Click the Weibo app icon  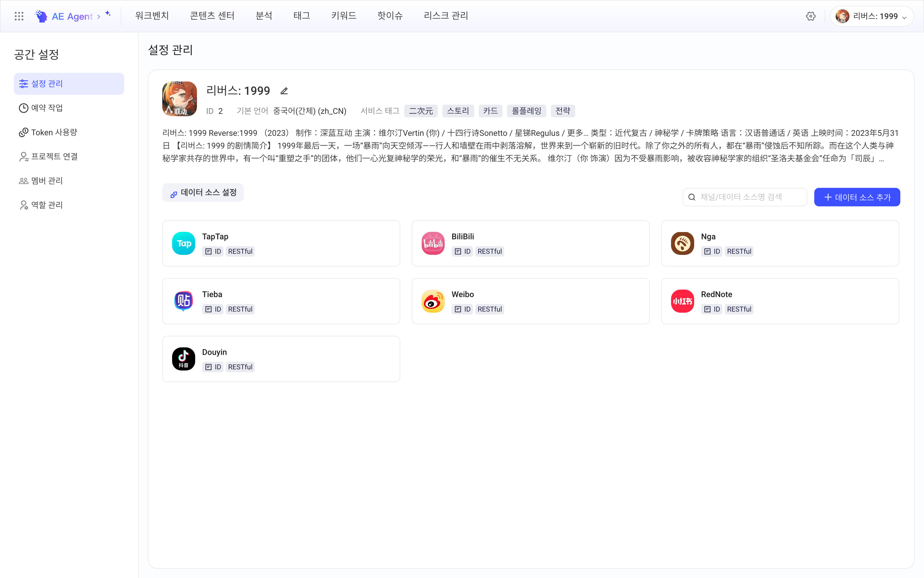point(433,301)
